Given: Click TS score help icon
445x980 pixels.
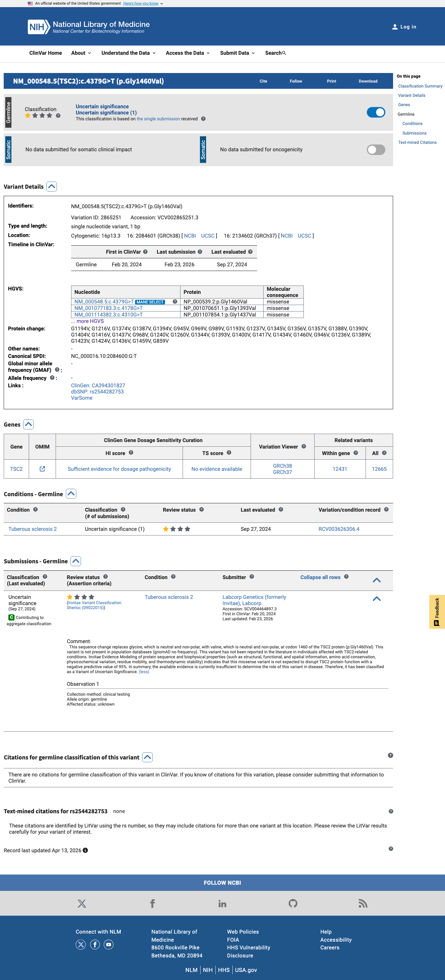Looking at the screenshot, I should coord(229,453).
